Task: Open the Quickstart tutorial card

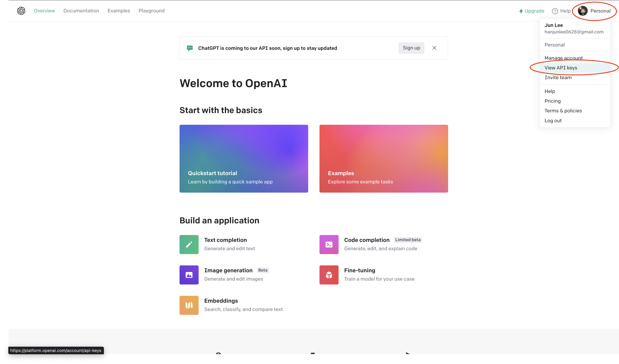Action: point(244,158)
